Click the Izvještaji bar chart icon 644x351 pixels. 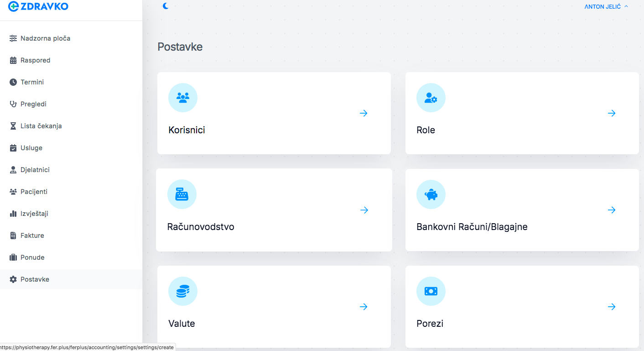pos(13,214)
